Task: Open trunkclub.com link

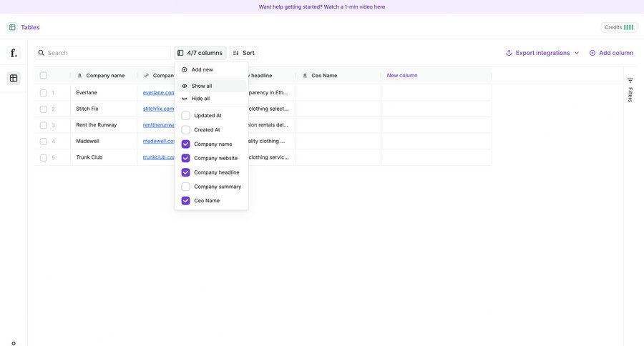Action: click(x=159, y=157)
